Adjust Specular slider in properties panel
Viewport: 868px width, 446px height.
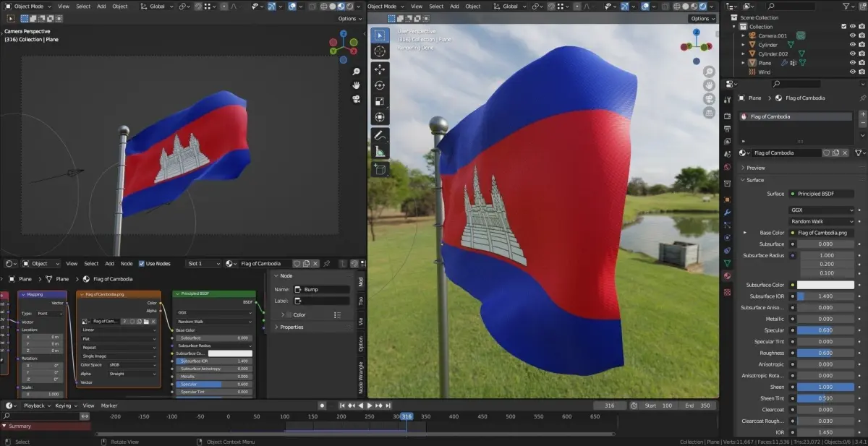click(825, 330)
